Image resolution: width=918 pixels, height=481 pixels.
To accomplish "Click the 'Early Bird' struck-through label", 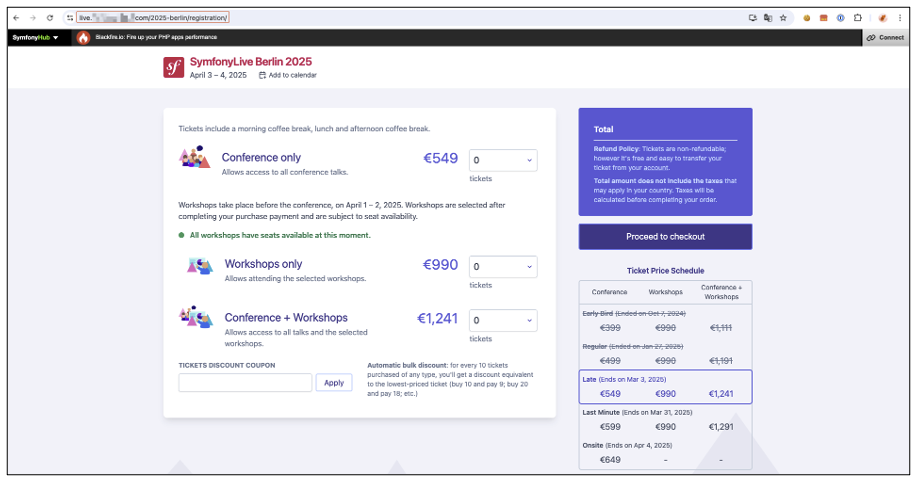I will pyautogui.click(x=597, y=314).
